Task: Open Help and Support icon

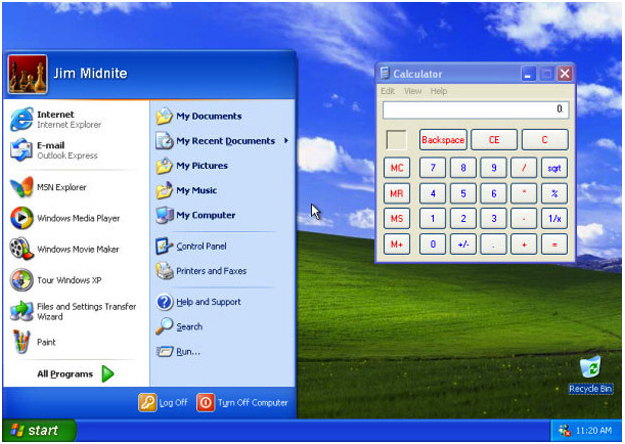Action: point(164,302)
